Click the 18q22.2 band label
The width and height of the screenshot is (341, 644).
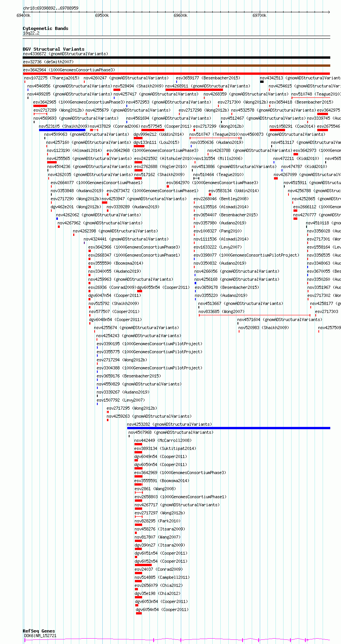pos(31,33)
